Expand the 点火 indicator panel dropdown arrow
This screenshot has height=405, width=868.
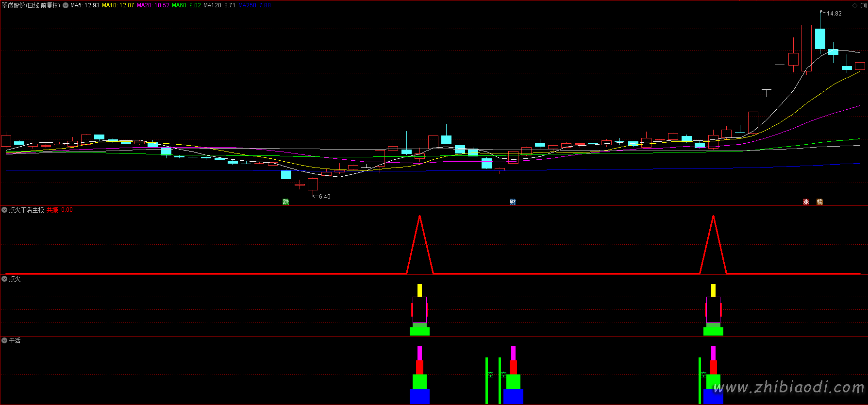click(4, 279)
